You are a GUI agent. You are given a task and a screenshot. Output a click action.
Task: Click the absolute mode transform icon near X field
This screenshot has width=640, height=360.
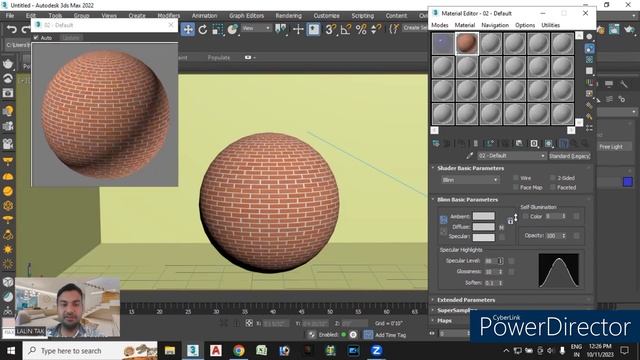[x=249, y=323]
